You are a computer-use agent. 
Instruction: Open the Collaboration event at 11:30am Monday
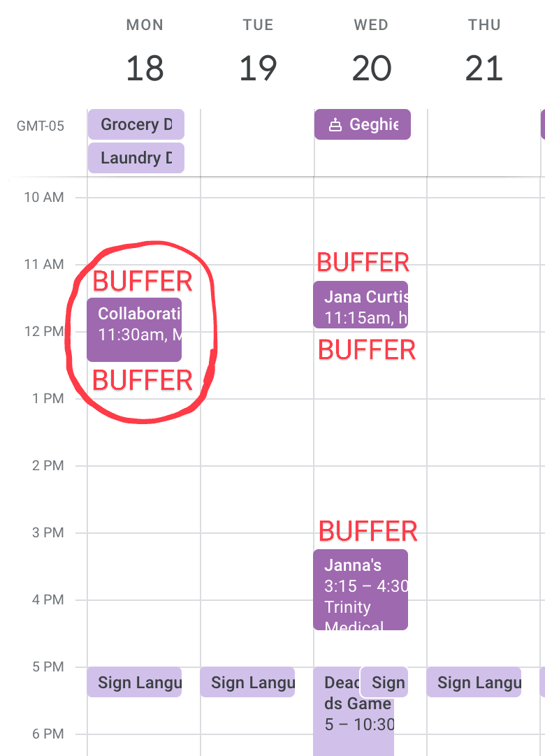[x=134, y=330]
